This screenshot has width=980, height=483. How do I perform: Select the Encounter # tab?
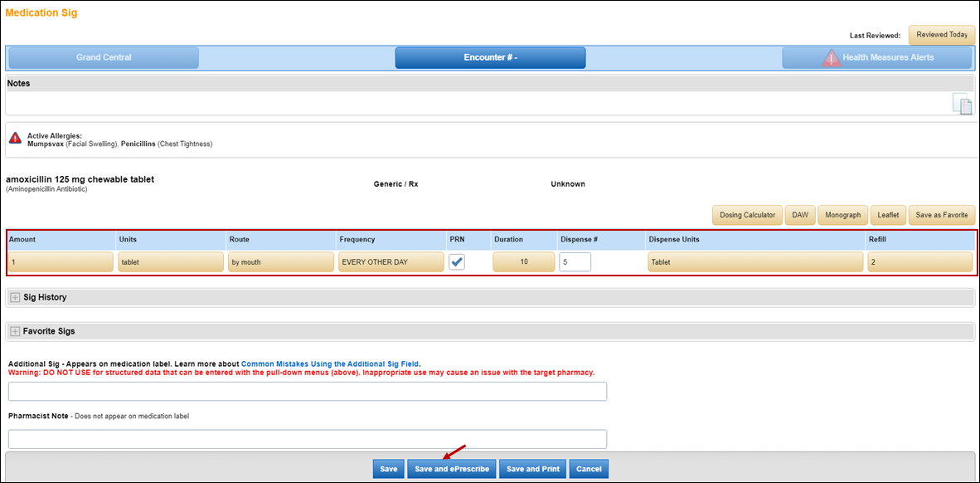click(x=490, y=57)
